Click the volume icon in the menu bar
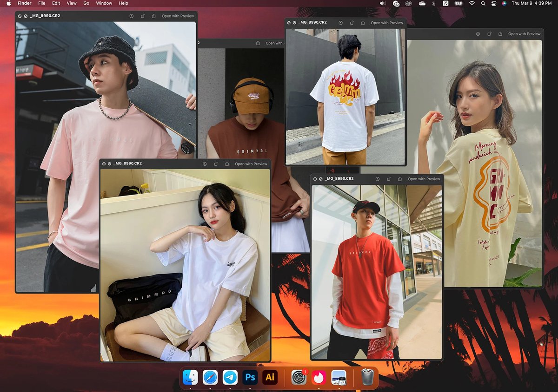The width and height of the screenshot is (558, 392). (383, 3)
